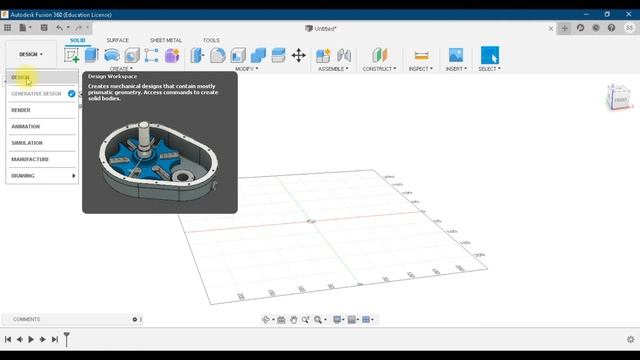Click the ViewCube front face
The width and height of the screenshot is (640, 360).
(621, 100)
